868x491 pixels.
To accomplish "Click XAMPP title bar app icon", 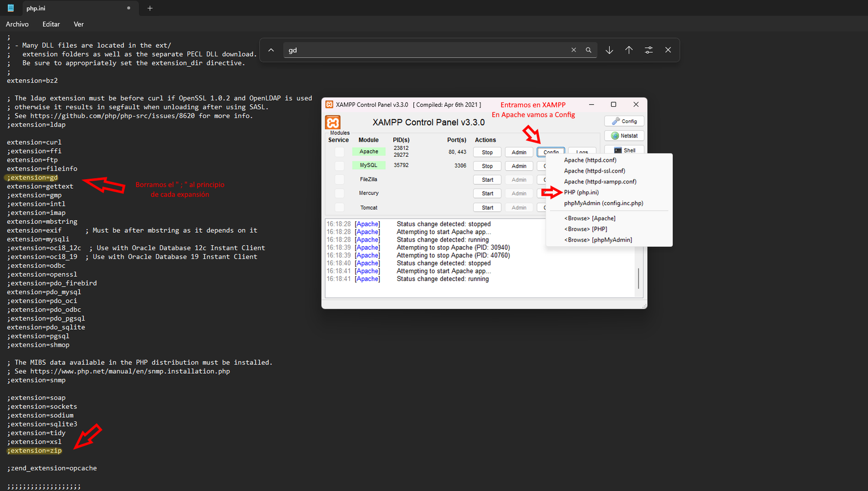I will [329, 105].
